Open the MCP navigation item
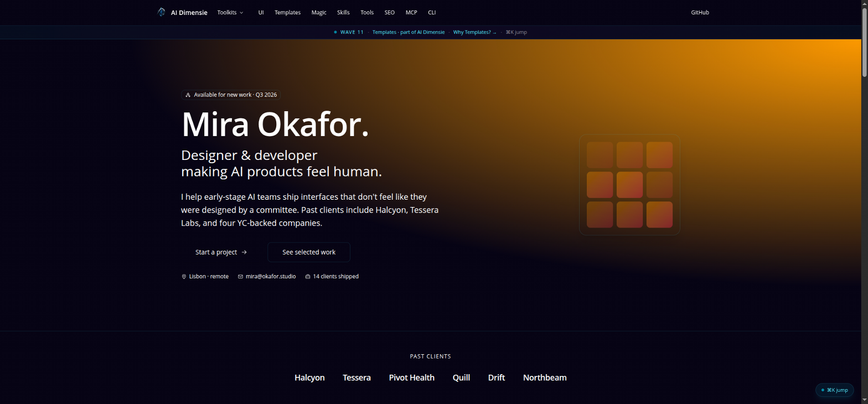This screenshot has height=404, width=868. pos(411,12)
